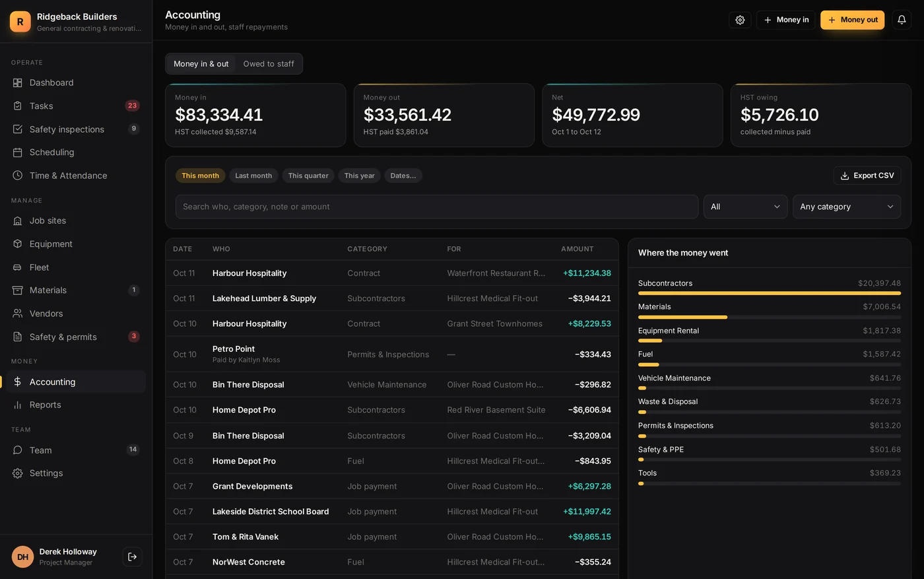Click the Team chat bubble icon

click(x=18, y=450)
